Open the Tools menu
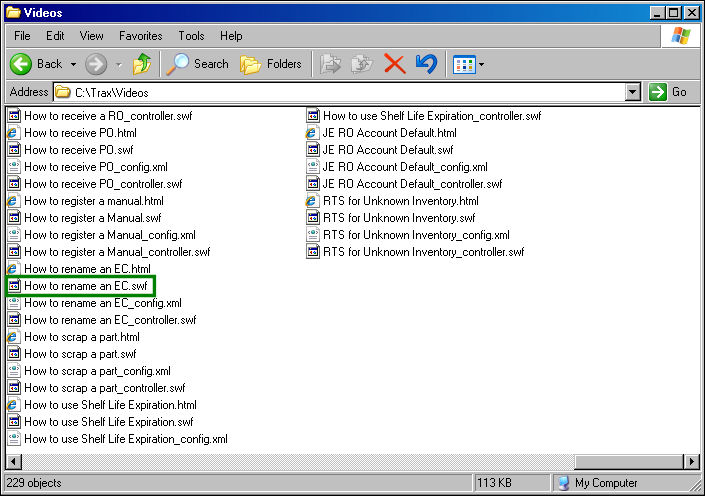 (192, 36)
